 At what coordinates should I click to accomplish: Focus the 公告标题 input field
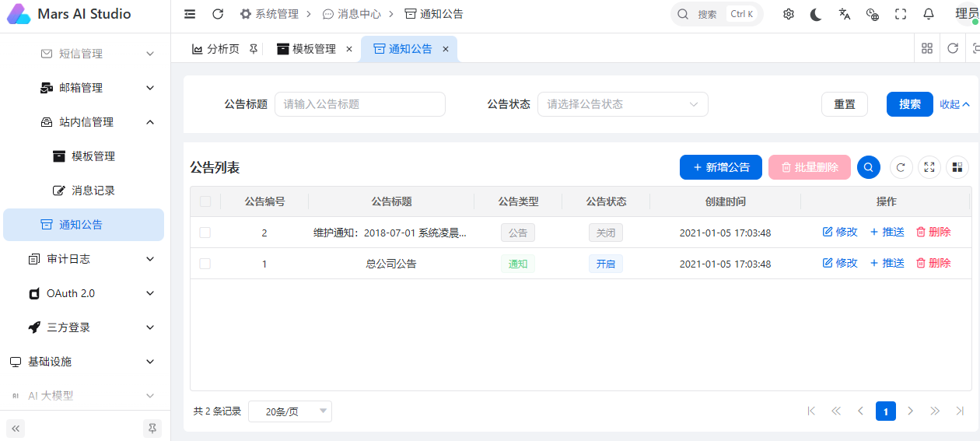(360, 104)
